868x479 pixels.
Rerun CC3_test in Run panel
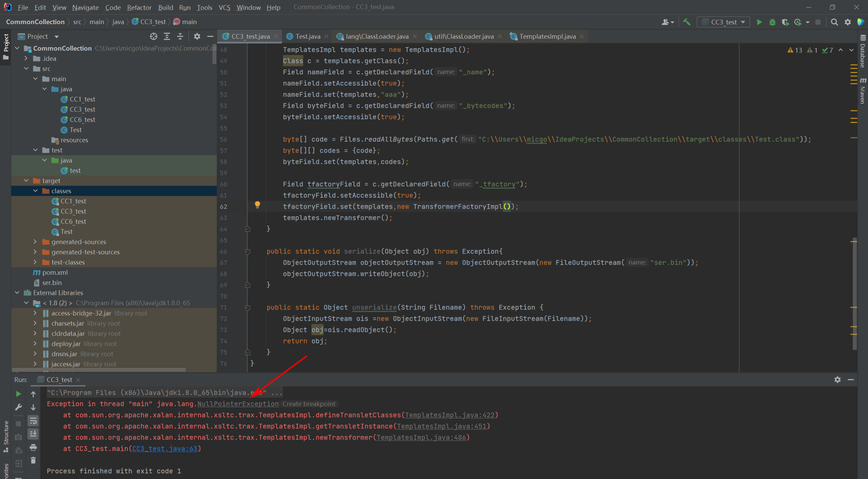(x=19, y=394)
